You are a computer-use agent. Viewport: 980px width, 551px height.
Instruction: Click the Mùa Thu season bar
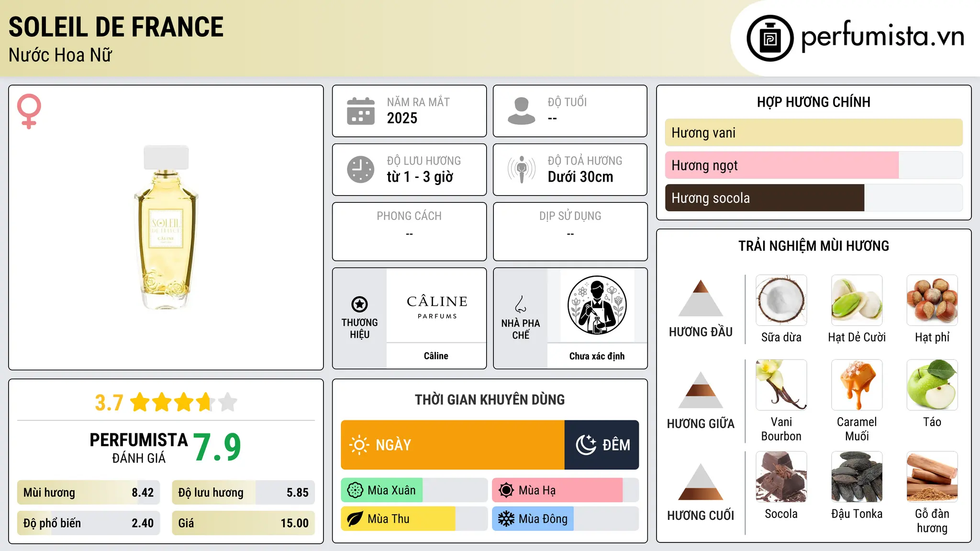pos(414,519)
